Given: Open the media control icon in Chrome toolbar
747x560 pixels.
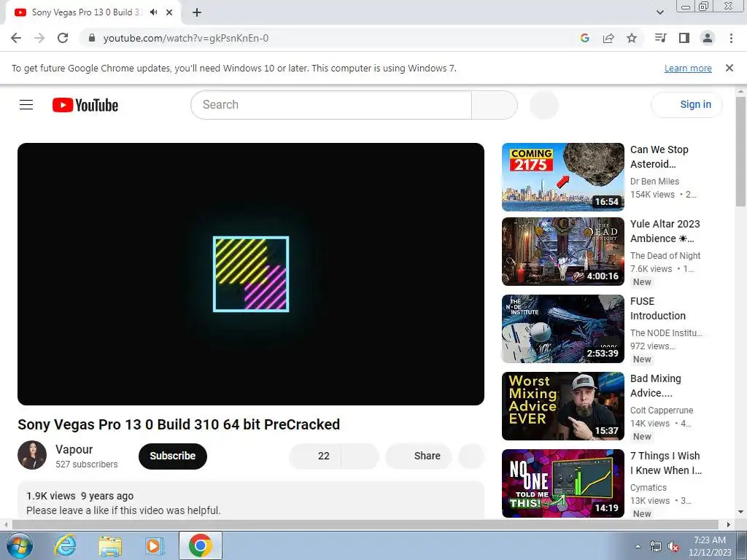Looking at the screenshot, I should click(661, 38).
